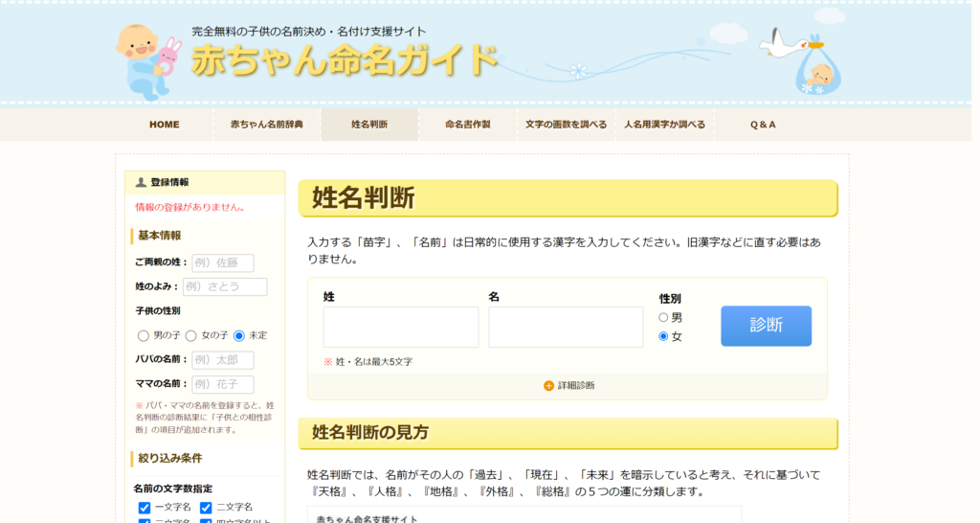Open the HOME menu item
This screenshot has width=980, height=523.
click(164, 125)
